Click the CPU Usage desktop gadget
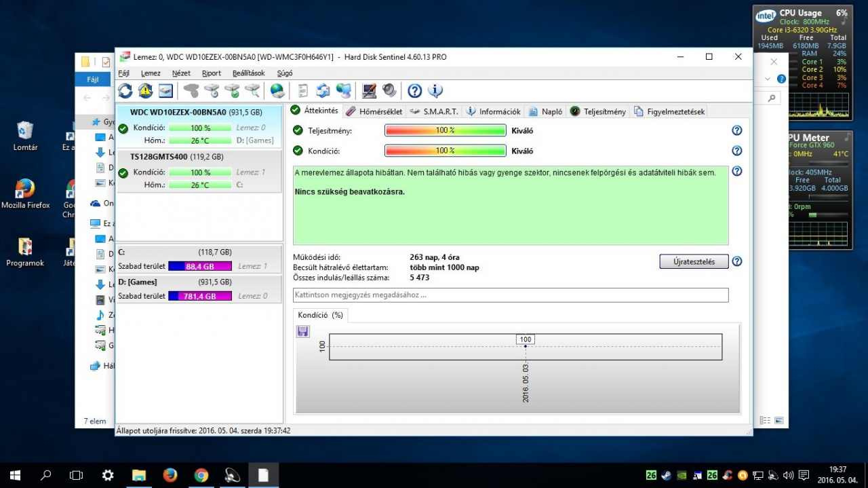The width and height of the screenshot is (868, 488). pos(802,62)
